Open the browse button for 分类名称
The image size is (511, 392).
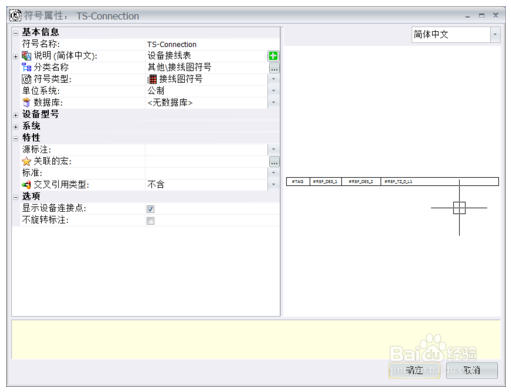(274, 68)
